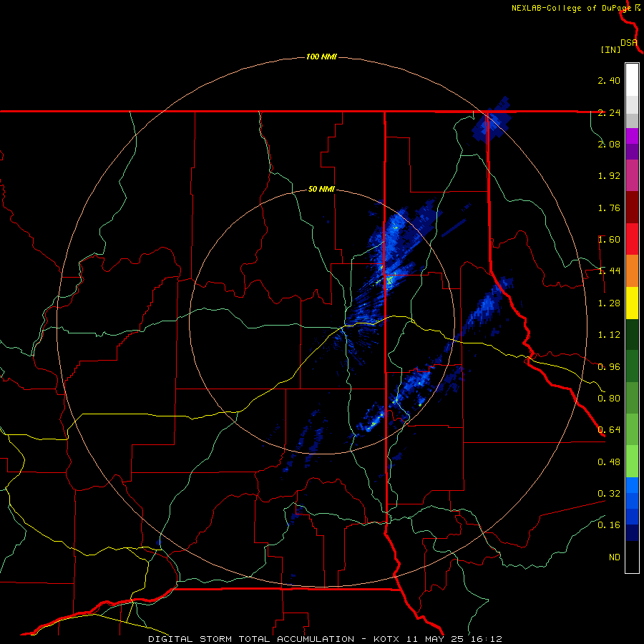The height and width of the screenshot is (644, 644).
Task: Click the light blue legend swatch above 0.32
Action: (632, 485)
